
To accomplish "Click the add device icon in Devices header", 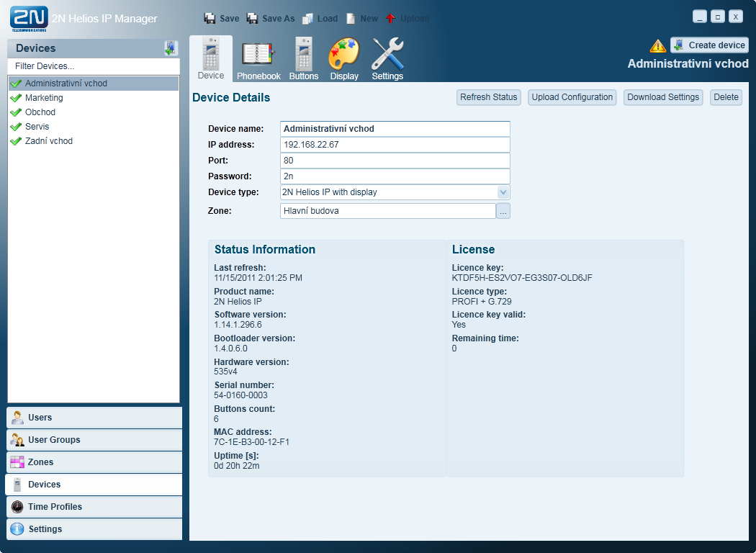I will 170,48.
